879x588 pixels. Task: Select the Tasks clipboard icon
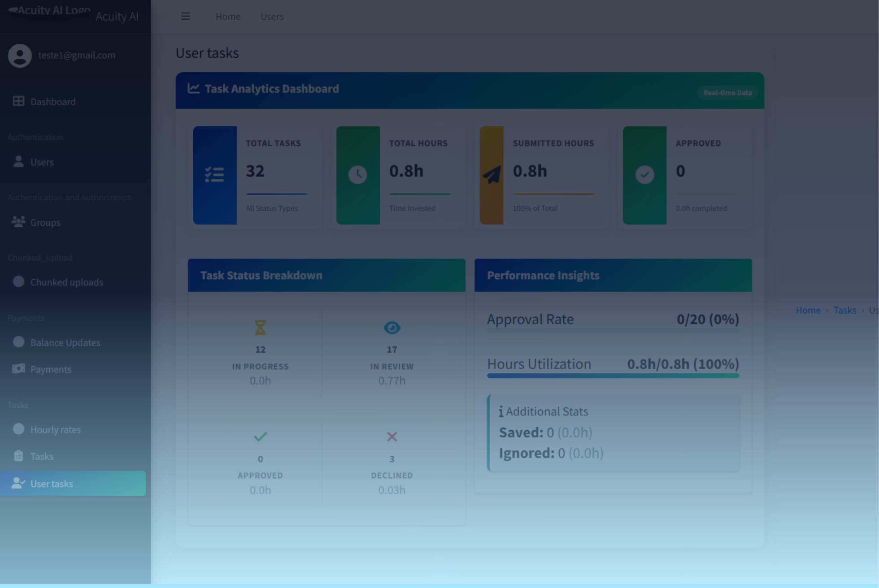(x=18, y=455)
